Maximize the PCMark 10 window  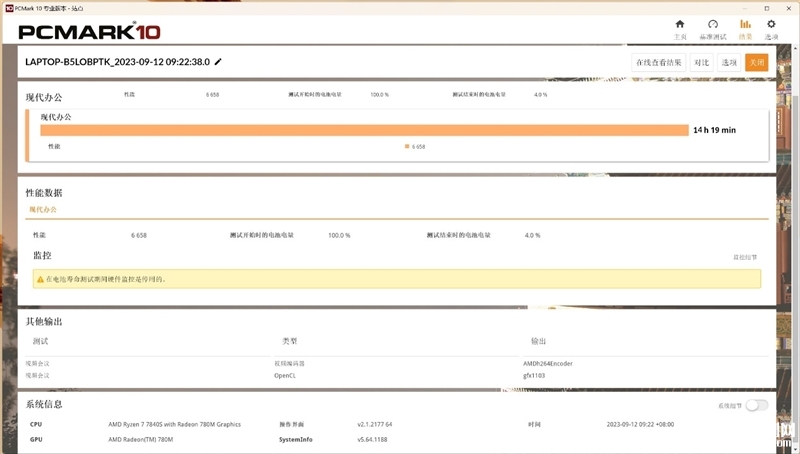[x=766, y=8]
